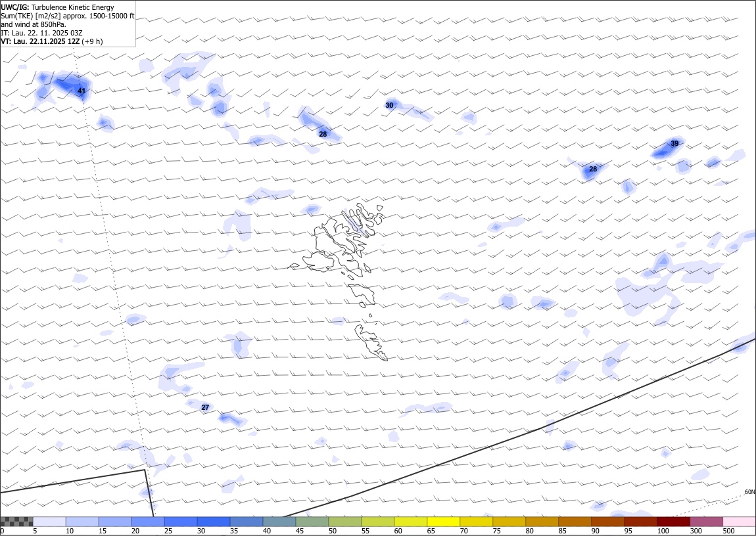This screenshot has height=536, width=756.
Task: Click the TKE peak value label 41
Action: click(82, 91)
